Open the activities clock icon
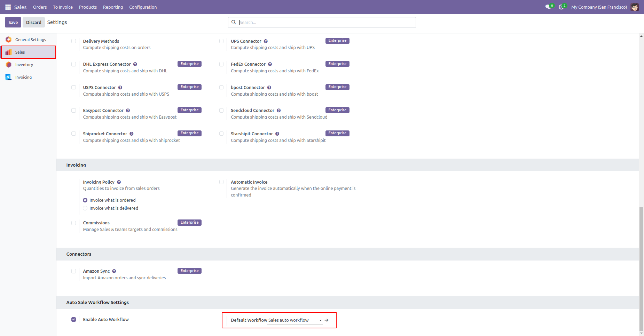The image size is (644, 336). pos(561,7)
